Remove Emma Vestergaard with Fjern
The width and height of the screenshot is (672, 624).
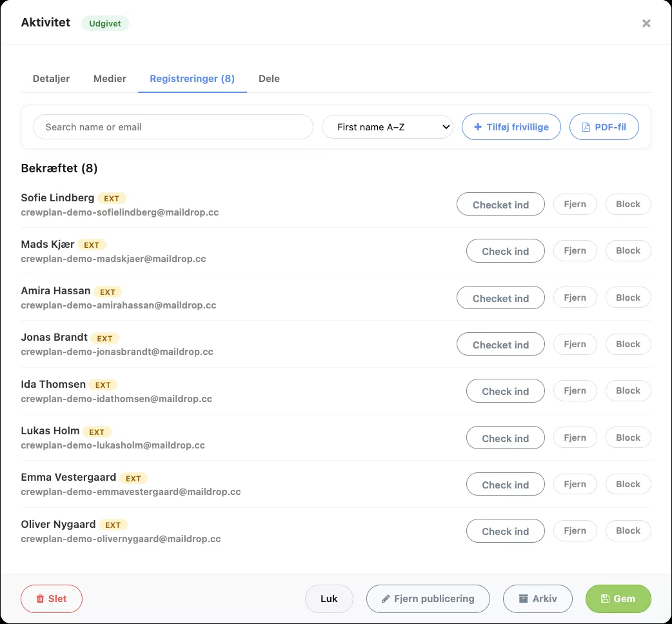(x=575, y=484)
